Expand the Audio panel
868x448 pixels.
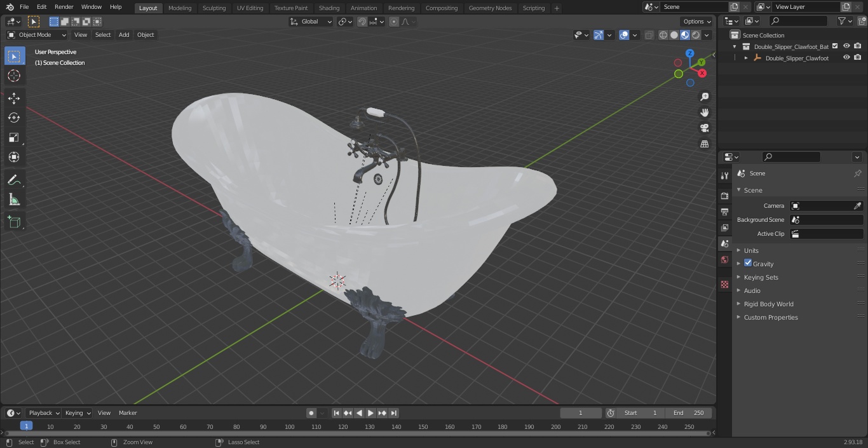[752, 290]
